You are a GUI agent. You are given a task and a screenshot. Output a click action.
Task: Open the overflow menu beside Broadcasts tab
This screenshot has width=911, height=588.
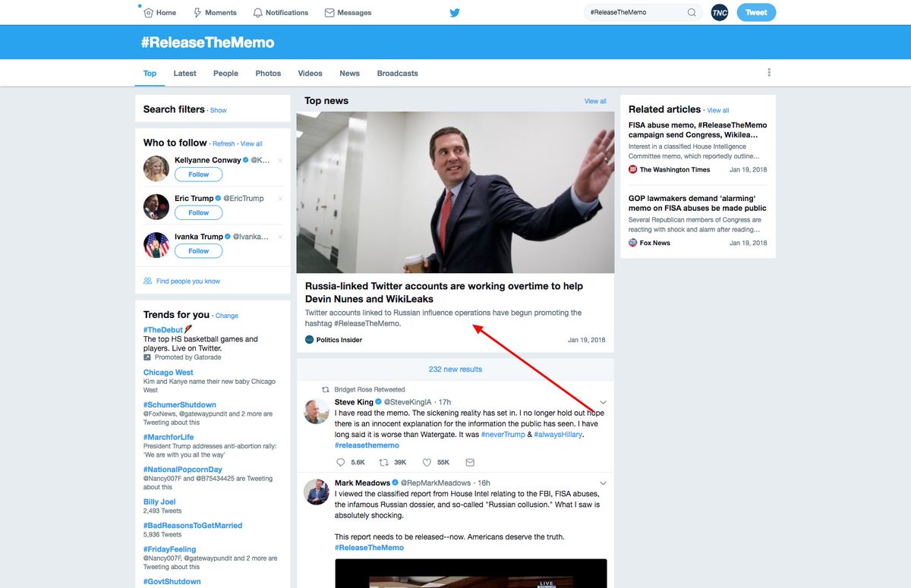(x=768, y=71)
